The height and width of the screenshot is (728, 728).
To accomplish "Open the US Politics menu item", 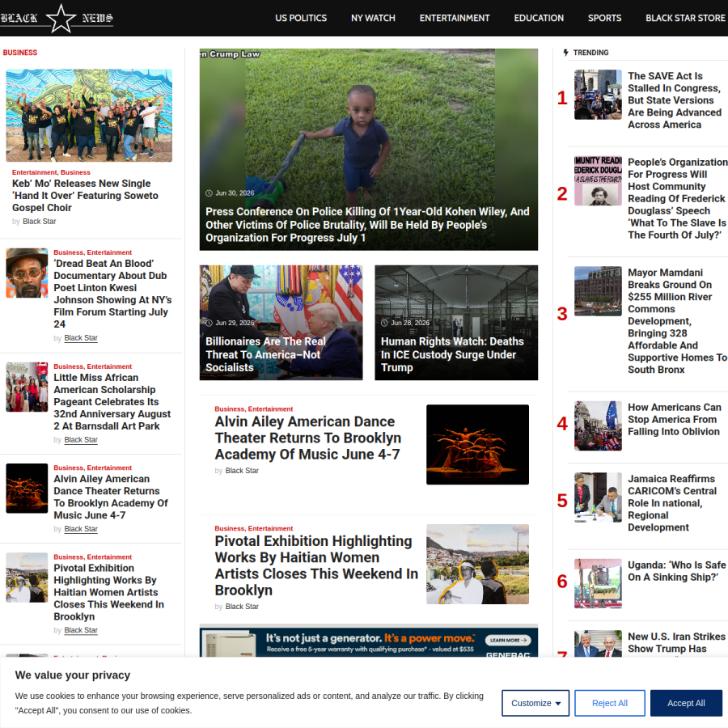I will click(x=301, y=18).
